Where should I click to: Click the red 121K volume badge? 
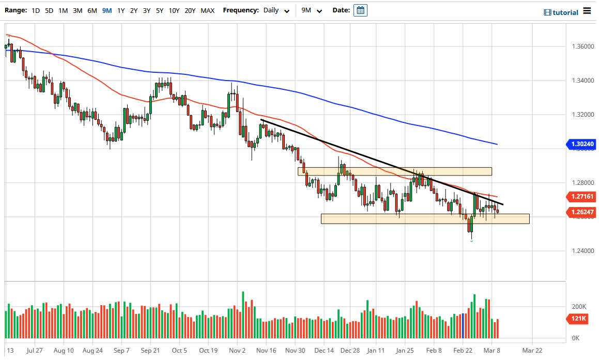point(577,319)
